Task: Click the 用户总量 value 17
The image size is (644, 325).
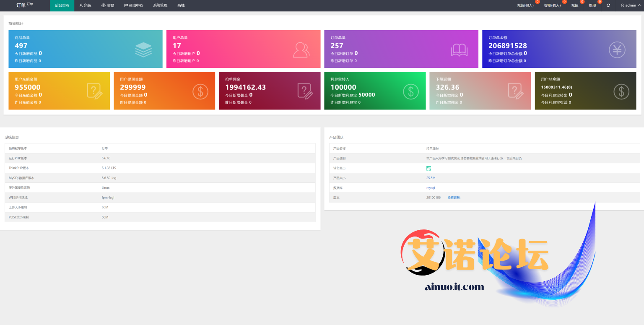Action: [x=177, y=46]
